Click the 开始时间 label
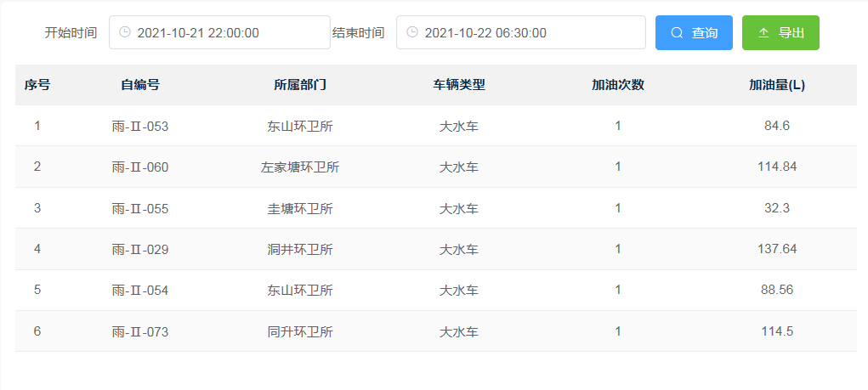The width and height of the screenshot is (868, 390). [71, 32]
